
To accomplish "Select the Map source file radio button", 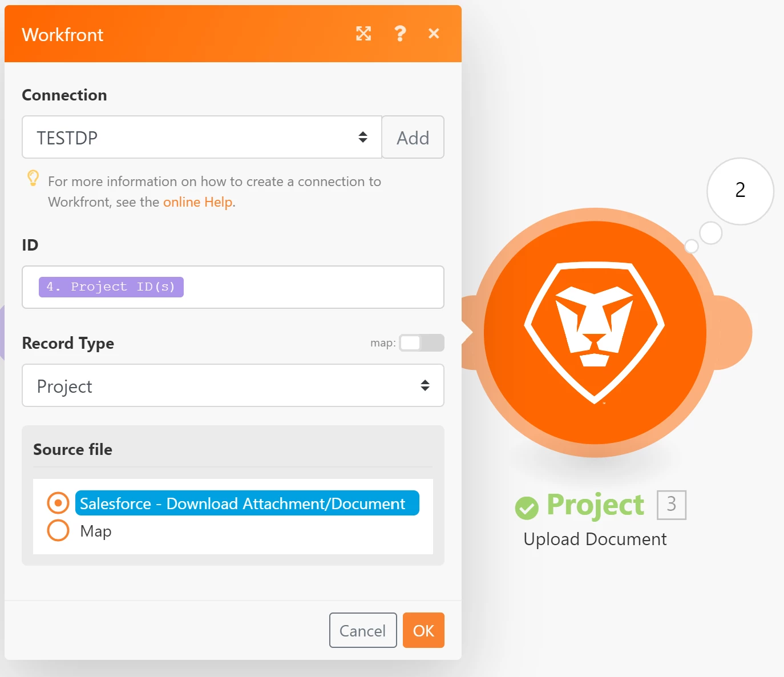I will click(58, 530).
